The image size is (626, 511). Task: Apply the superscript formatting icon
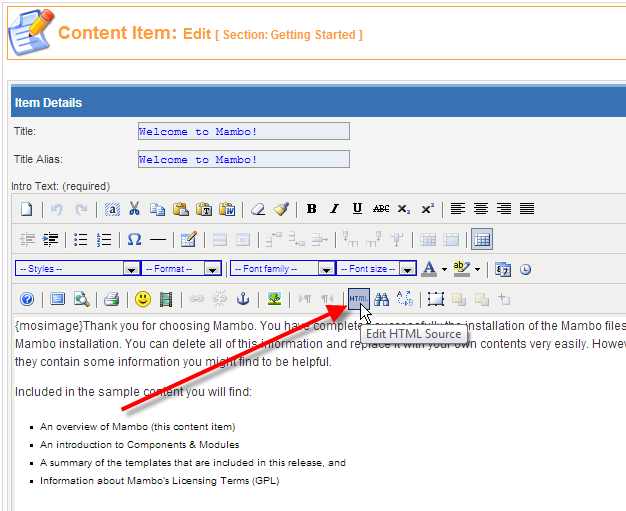(427, 209)
